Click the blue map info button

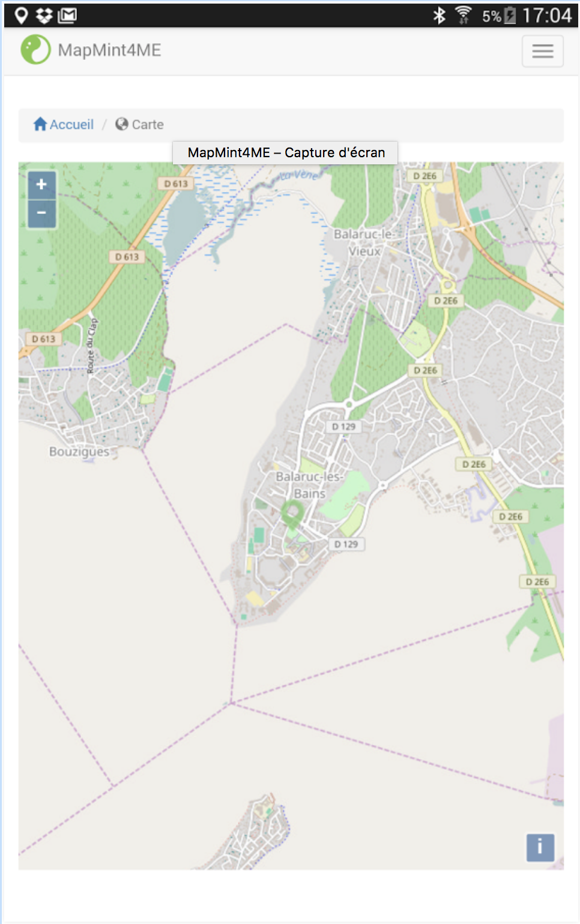(x=540, y=847)
